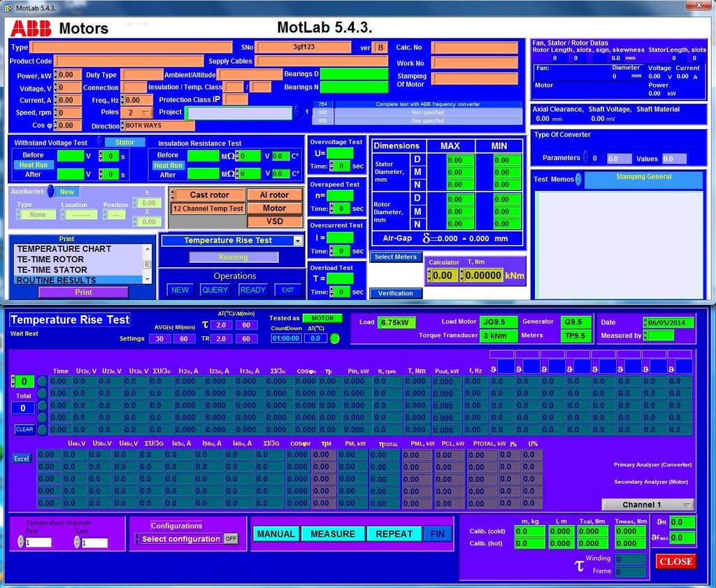Click the Parameters knob under Type Of Converter
The width and height of the screenshot is (716, 588).
pos(586,157)
